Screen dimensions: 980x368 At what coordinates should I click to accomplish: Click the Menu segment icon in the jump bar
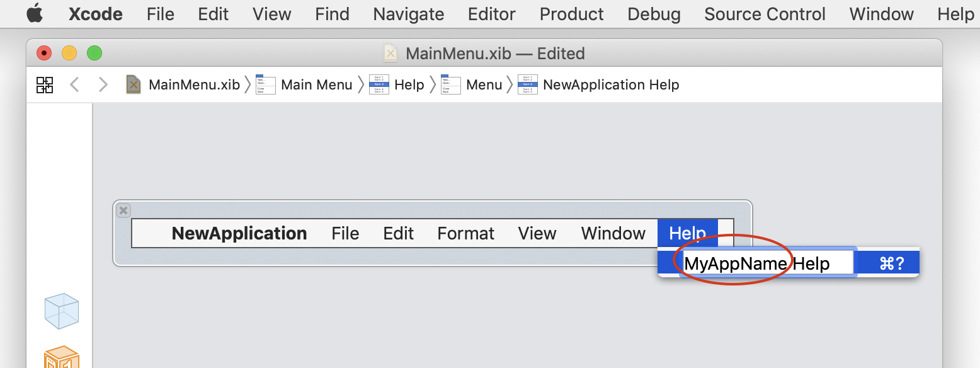pos(450,84)
